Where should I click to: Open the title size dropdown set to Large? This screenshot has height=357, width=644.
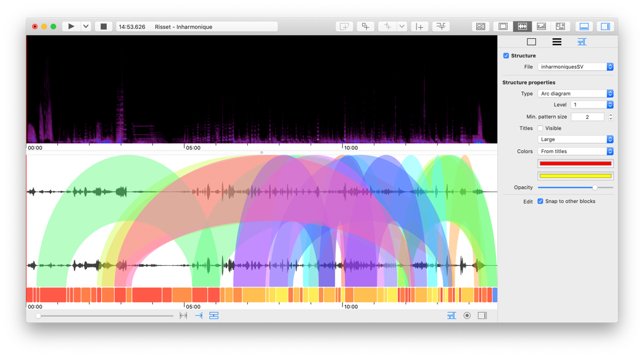576,139
